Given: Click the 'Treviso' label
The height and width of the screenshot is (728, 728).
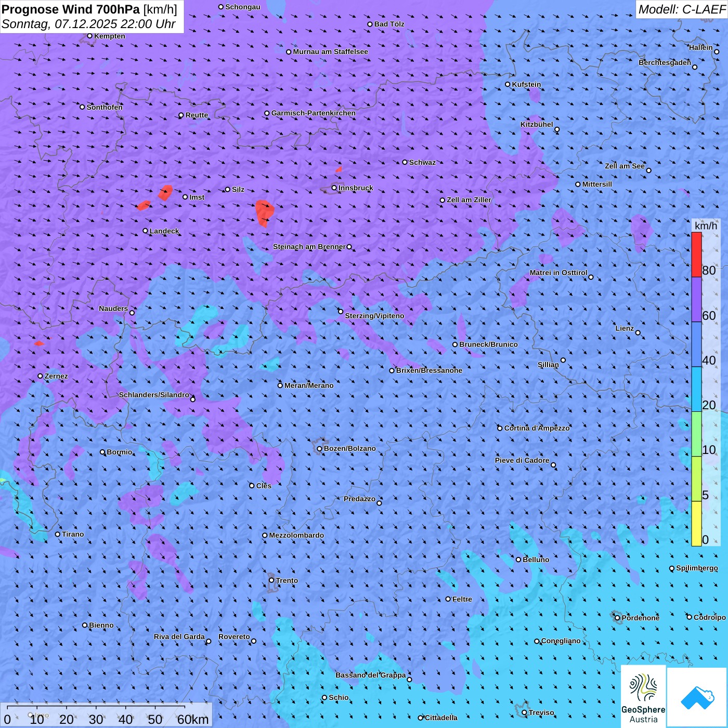Looking at the screenshot, I should tap(541, 712).
